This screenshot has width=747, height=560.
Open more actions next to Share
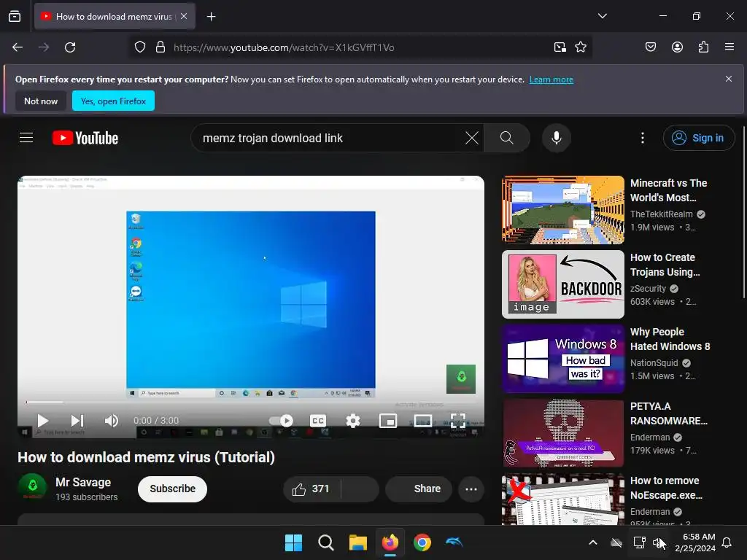click(x=471, y=489)
